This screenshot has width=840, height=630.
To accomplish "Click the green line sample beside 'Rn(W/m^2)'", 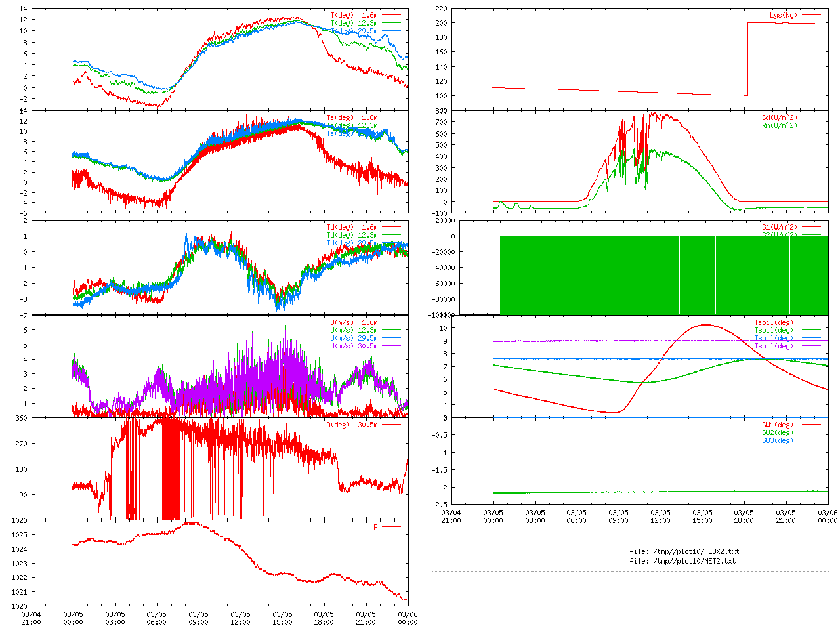I will (811, 125).
